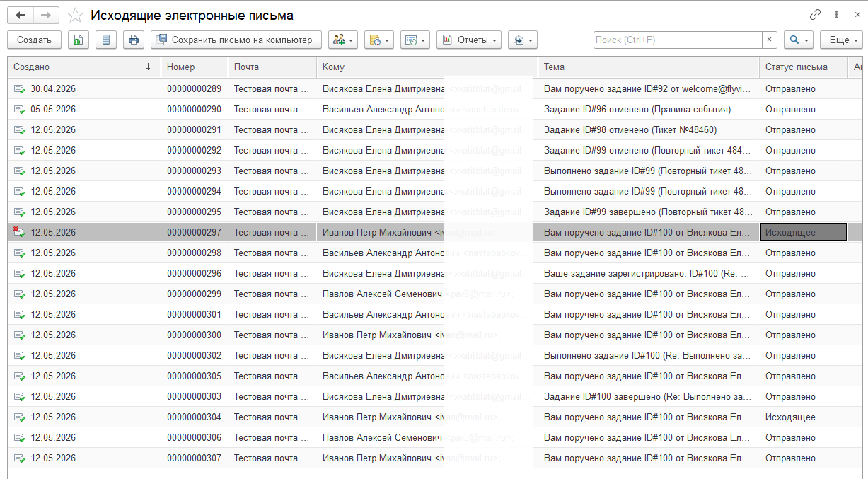Sort by the Статус письма column header

pyautogui.click(x=804, y=67)
